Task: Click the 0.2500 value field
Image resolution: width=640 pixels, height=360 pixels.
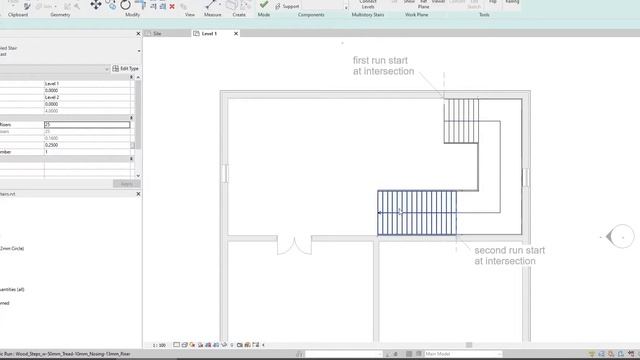Action: [x=87, y=145]
